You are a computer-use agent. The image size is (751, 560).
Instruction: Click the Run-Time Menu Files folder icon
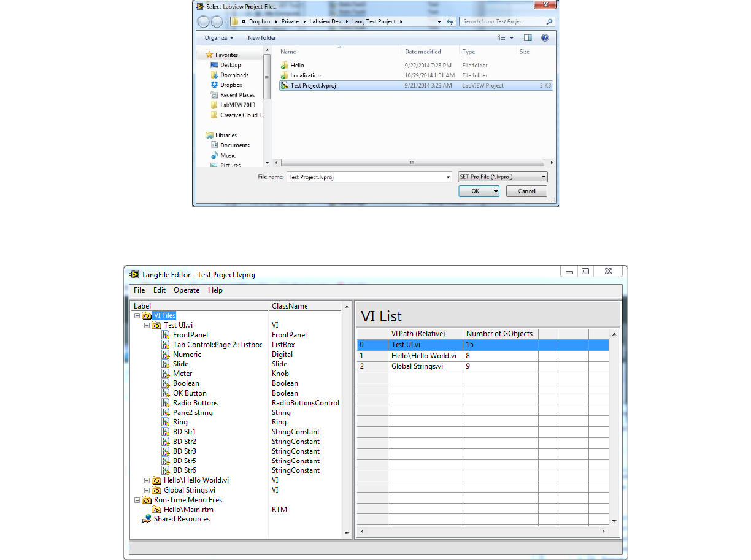[x=147, y=500]
